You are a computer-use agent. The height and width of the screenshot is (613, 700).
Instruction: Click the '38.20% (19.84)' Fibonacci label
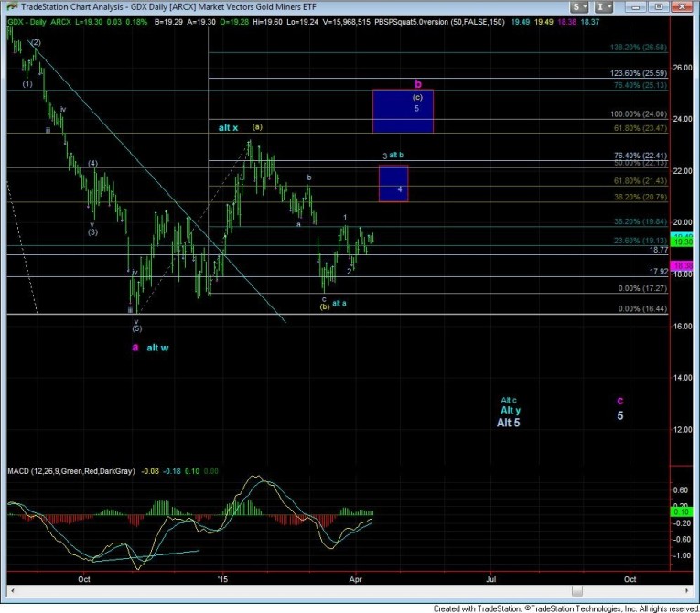pos(641,222)
